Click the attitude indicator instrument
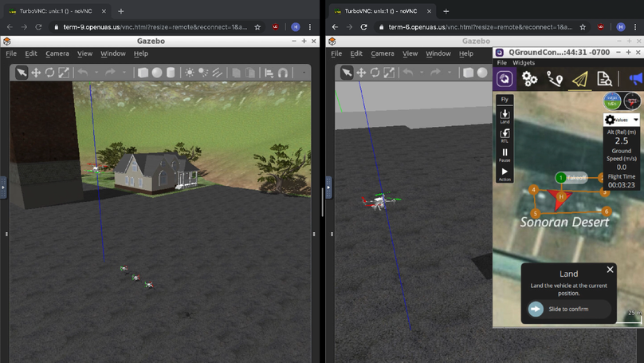Viewport: 644px width, 363px height. pyautogui.click(x=612, y=101)
